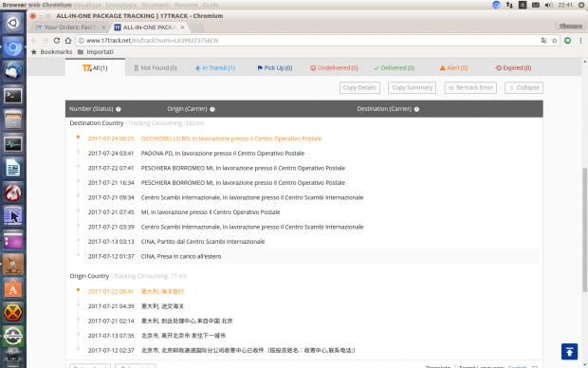The image size is (588, 368).
Task: Select the Alert (0) tab
Action: [x=453, y=68]
